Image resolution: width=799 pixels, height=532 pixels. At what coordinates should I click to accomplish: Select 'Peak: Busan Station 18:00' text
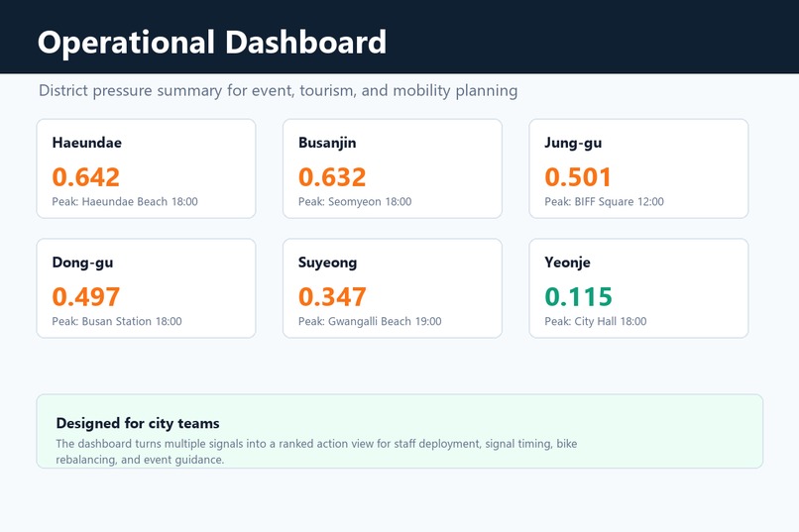point(117,321)
